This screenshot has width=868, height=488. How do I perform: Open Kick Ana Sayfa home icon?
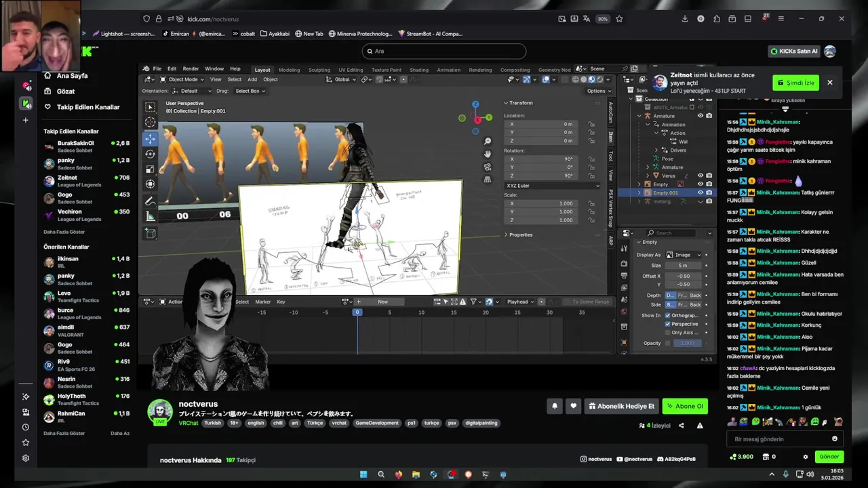tap(47, 76)
